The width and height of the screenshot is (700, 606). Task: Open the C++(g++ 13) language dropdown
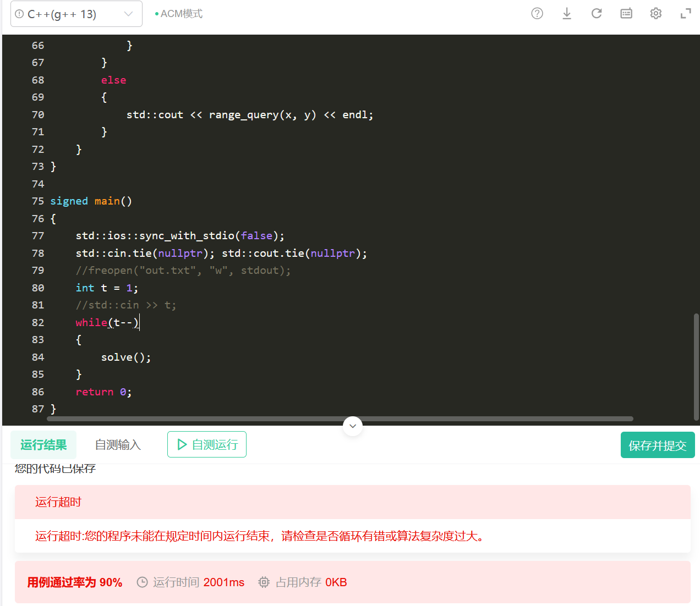point(76,14)
